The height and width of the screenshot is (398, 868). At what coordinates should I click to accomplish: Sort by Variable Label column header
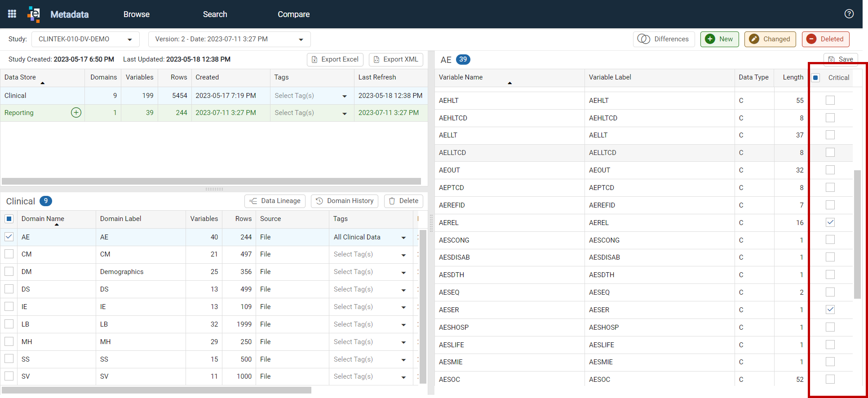[x=610, y=77]
